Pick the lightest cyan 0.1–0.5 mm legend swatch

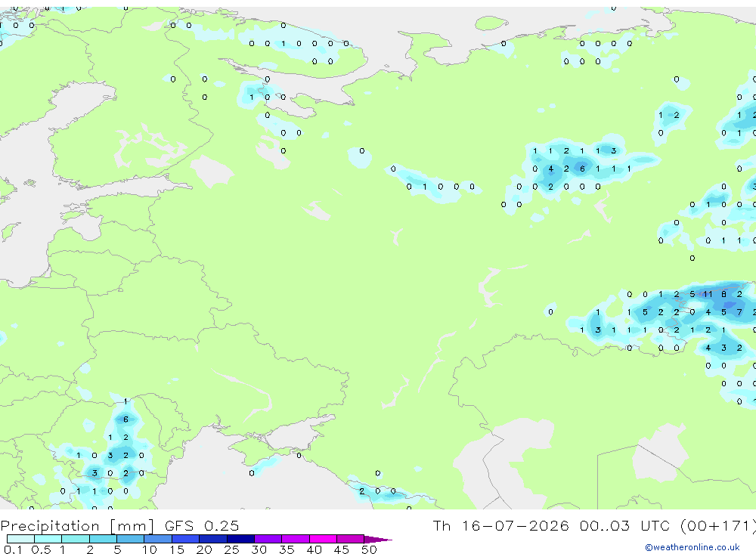click(20, 539)
